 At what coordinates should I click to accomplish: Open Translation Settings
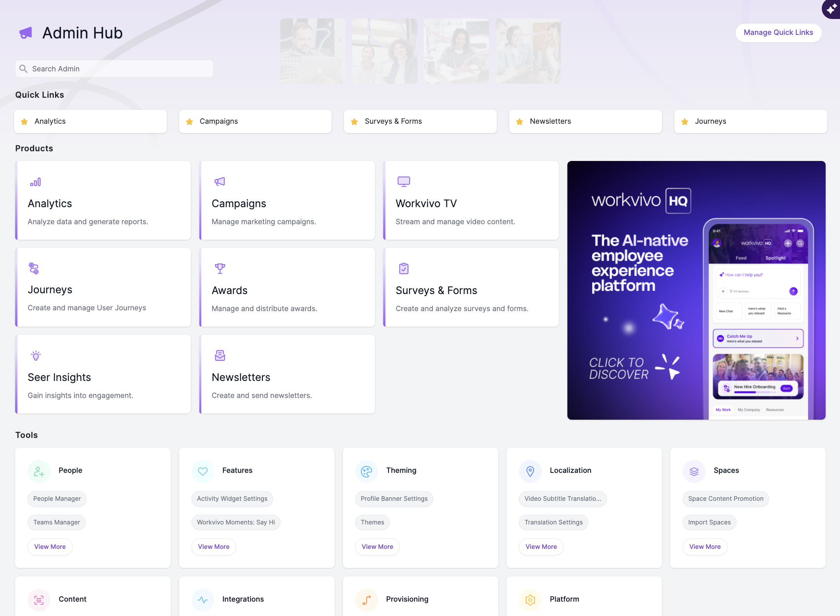point(553,523)
